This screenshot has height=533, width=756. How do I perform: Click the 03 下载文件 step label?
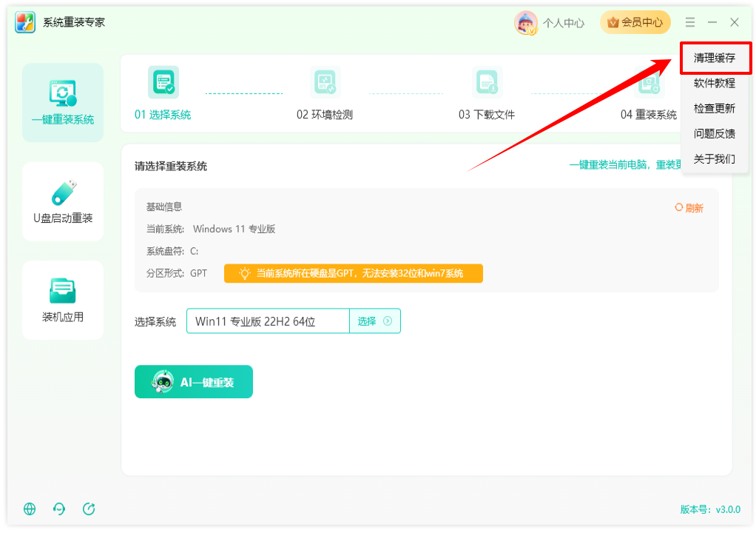tap(487, 115)
